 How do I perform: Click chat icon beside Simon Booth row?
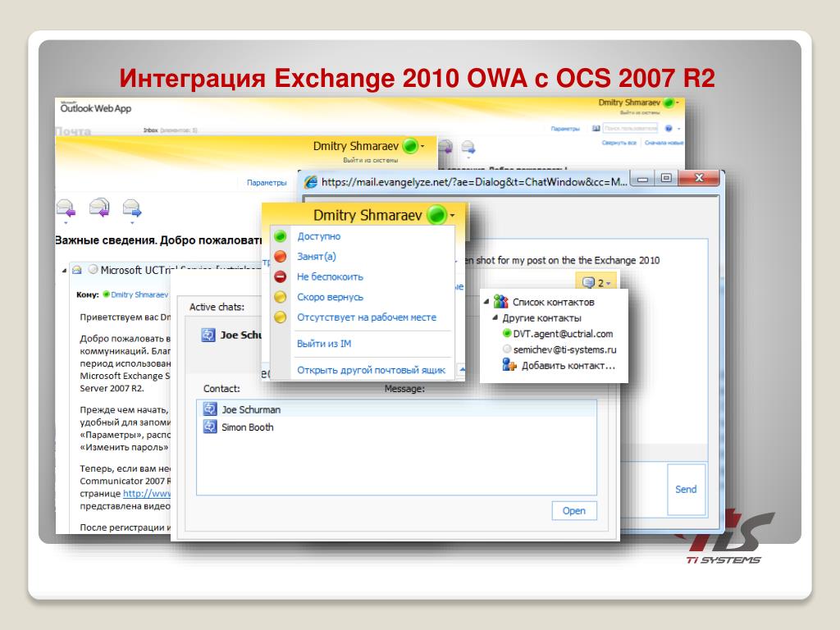209,427
